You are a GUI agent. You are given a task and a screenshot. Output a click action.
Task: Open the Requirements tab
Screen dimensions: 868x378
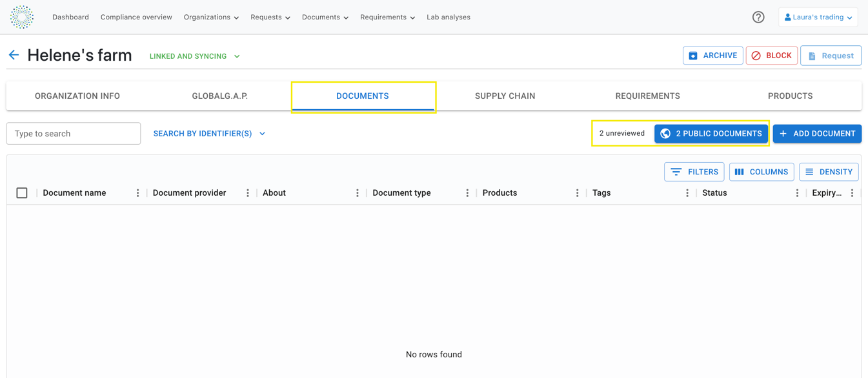648,96
